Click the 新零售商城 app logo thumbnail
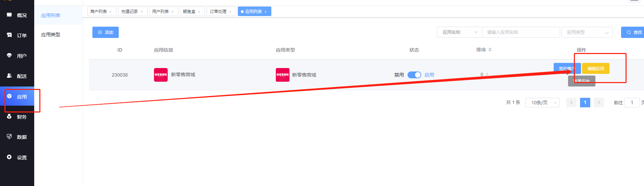Image resolution: width=644 pixels, height=186 pixels. pyautogui.click(x=160, y=75)
